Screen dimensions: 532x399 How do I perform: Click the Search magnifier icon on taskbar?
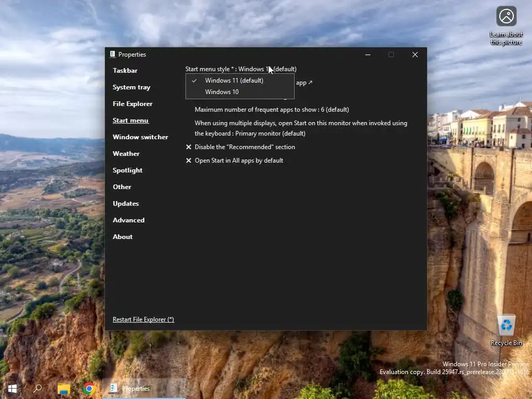tap(37, 389)
